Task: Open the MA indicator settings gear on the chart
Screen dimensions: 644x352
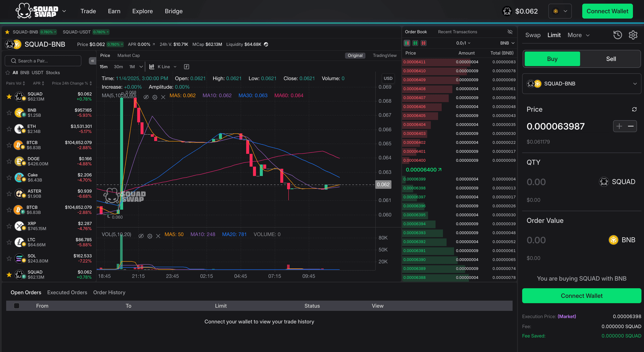Action: pos(155,97)
